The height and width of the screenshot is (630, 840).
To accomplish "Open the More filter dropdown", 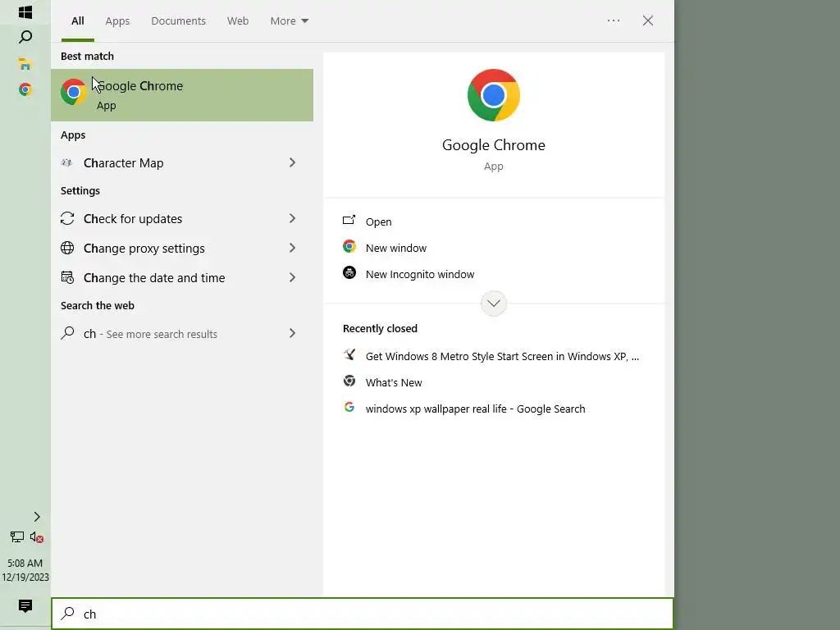I will click(x=290, y=21).
